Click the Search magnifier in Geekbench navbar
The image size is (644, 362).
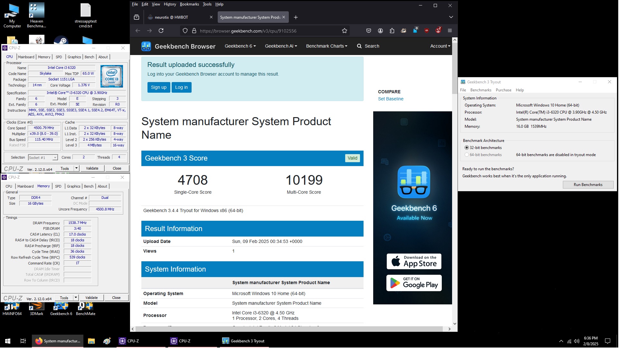coord(359,46)
